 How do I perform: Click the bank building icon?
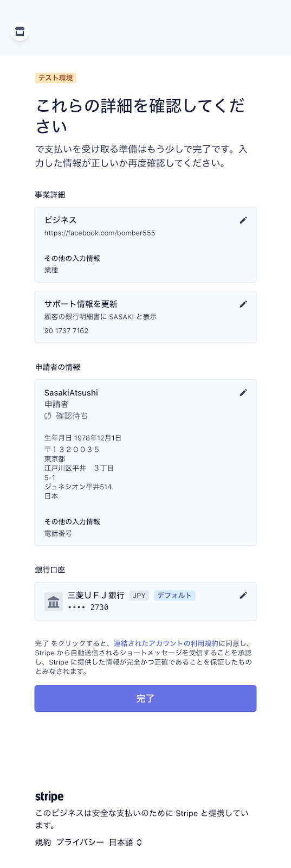click(x=54, y=602)
